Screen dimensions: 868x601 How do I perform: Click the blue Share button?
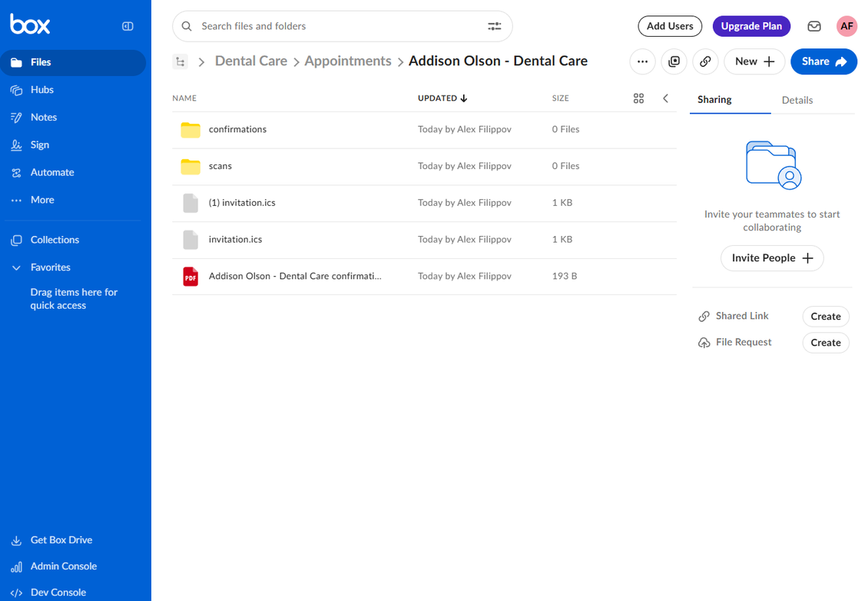click(823, 61)
